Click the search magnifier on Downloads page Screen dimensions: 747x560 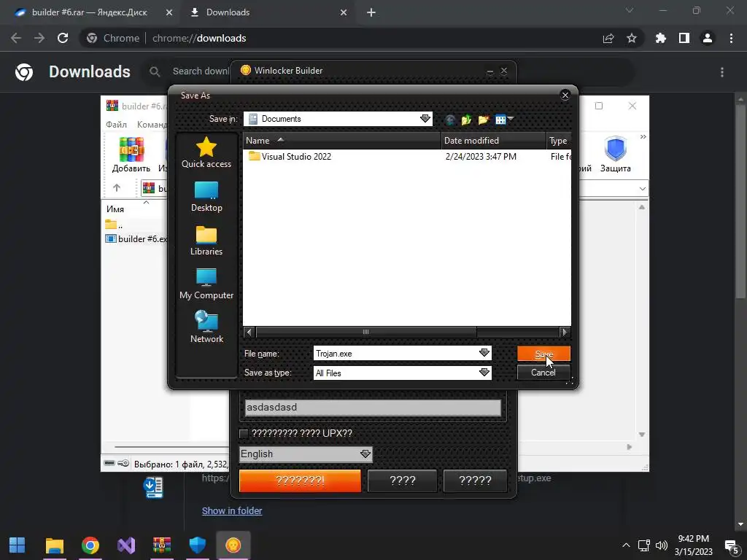tap(155, 71)
